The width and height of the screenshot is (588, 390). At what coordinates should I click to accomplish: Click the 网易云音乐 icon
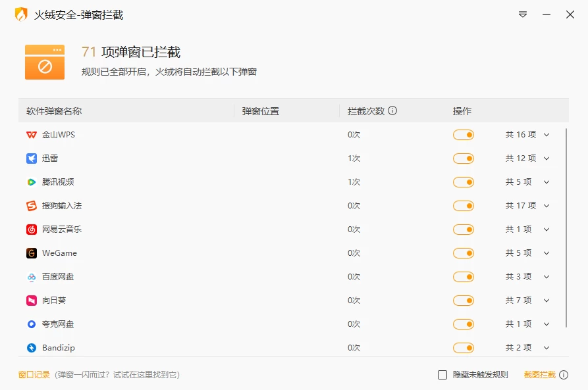click(31, 229)
